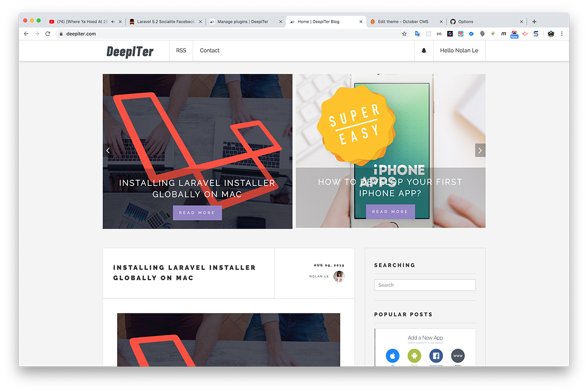Open a new browser tab
Image resolution: width=588 pixels, height=392 pixels.
[534, 22]
